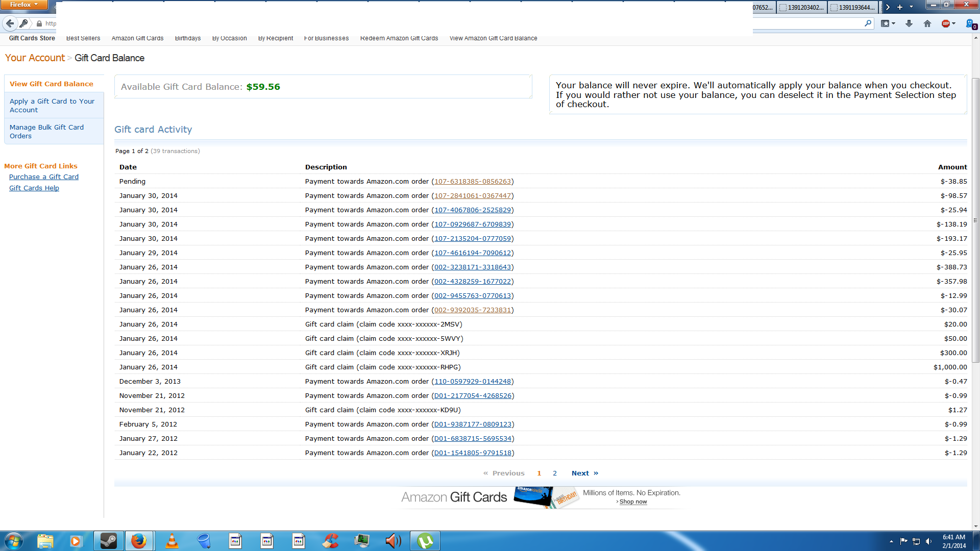Click the system tray volume speaker icon
980x551 pixels.
click(x=928, y=541)
